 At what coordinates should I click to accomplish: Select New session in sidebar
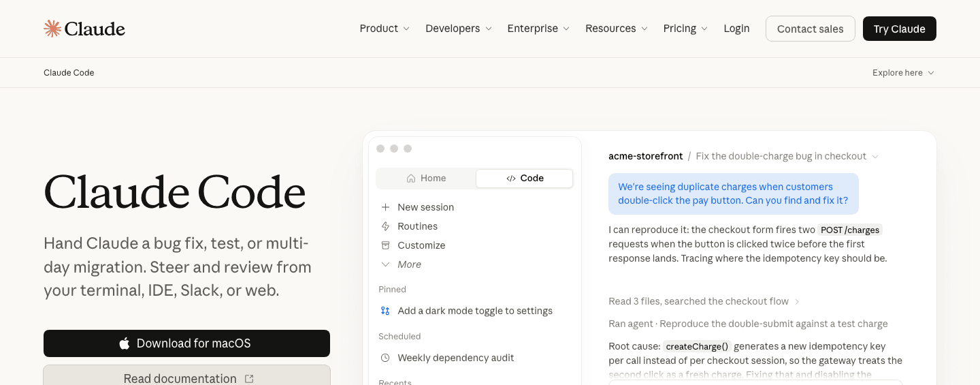[x=425, y=207]
